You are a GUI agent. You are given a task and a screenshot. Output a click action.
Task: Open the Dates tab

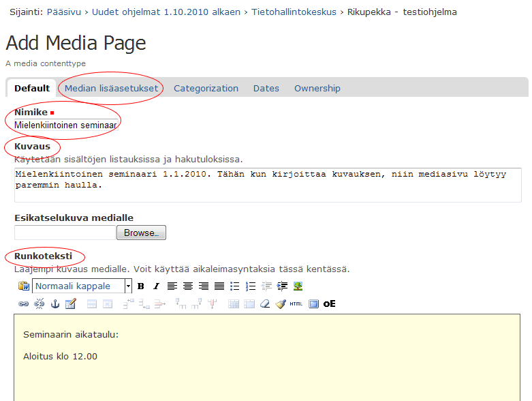266,88
